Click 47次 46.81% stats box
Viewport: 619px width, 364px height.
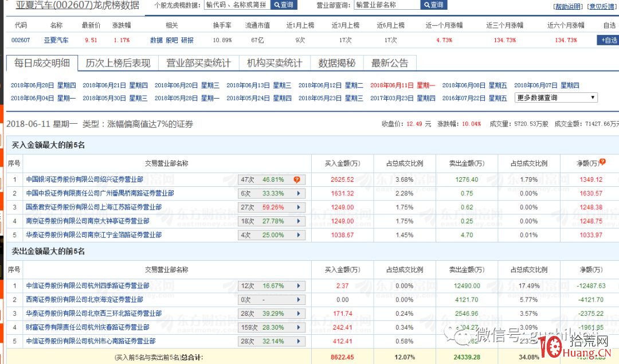pos(272,179)
